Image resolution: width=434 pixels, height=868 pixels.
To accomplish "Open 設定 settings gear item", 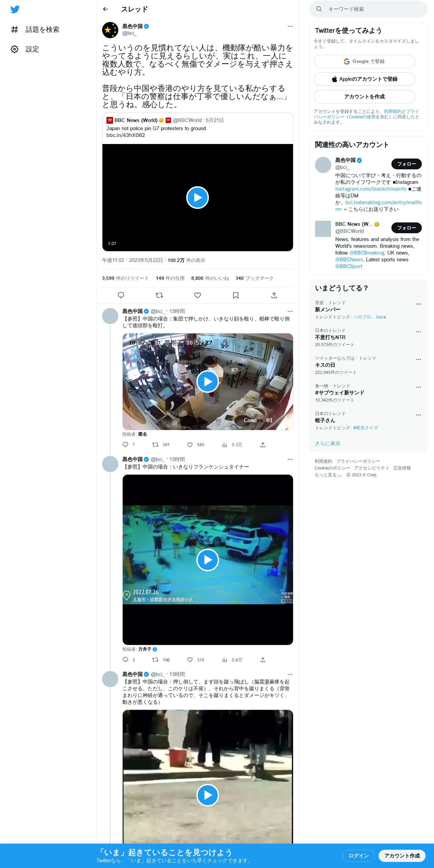I will pos(25,49).
